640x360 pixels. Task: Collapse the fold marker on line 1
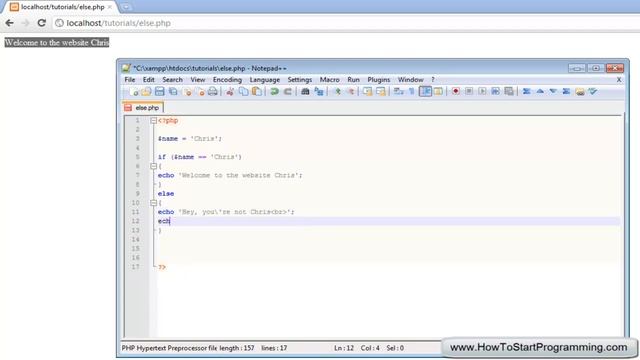[x=153, y=120]
